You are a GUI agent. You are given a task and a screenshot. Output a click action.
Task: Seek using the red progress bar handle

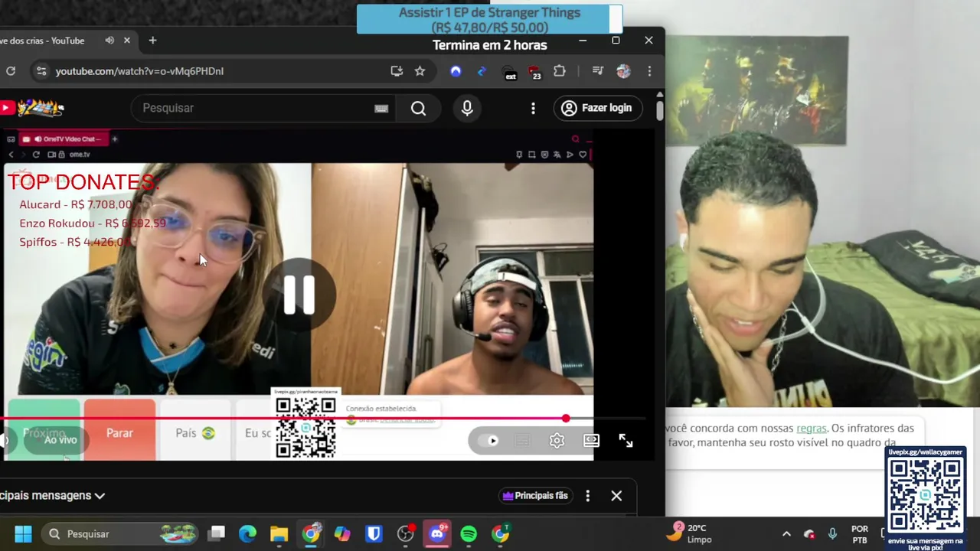(x=566, y=419)
